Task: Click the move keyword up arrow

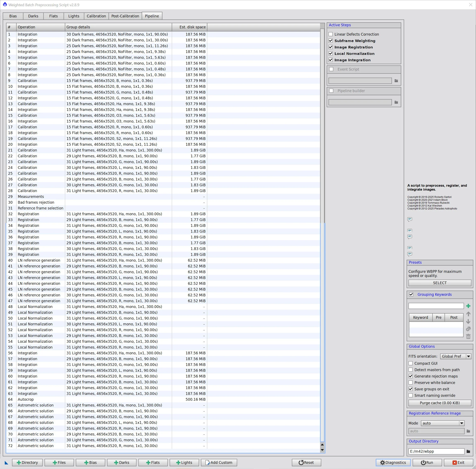Action: [468, 314]
